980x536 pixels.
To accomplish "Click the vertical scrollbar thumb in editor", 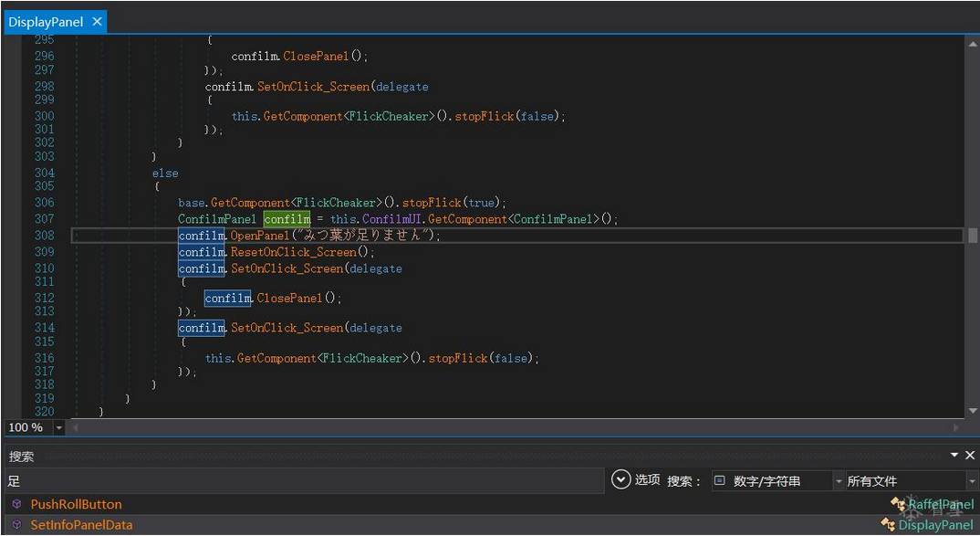I will 973,236.
